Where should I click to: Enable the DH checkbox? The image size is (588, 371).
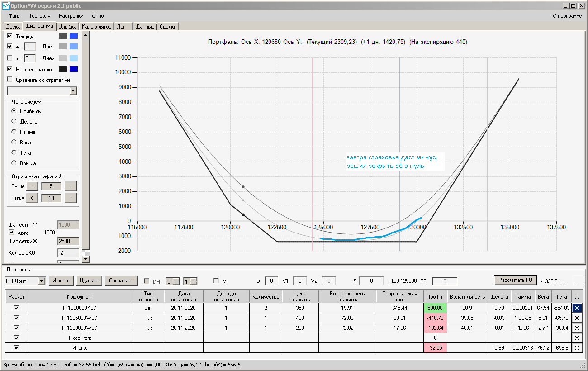tap(147, 281)
